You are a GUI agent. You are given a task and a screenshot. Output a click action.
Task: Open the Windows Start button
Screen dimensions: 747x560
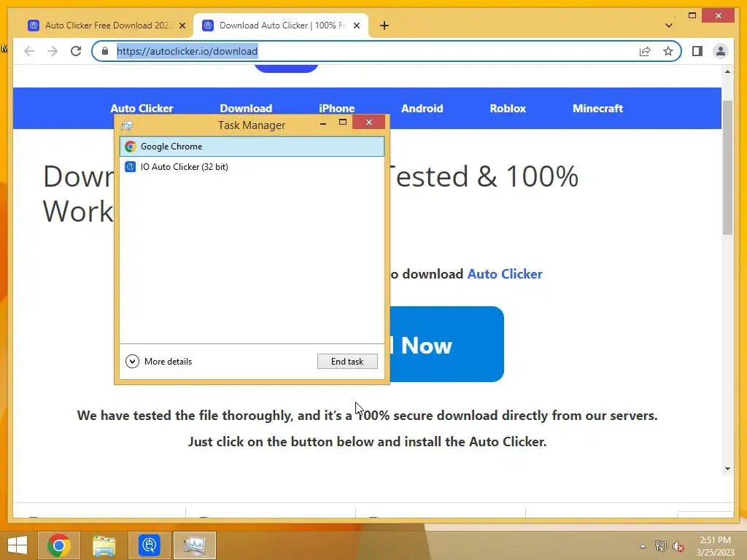[x=18, y=545]
